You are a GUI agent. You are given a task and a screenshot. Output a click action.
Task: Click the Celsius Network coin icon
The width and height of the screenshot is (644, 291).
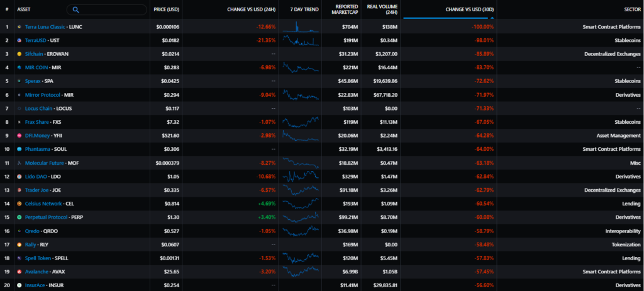19,204
